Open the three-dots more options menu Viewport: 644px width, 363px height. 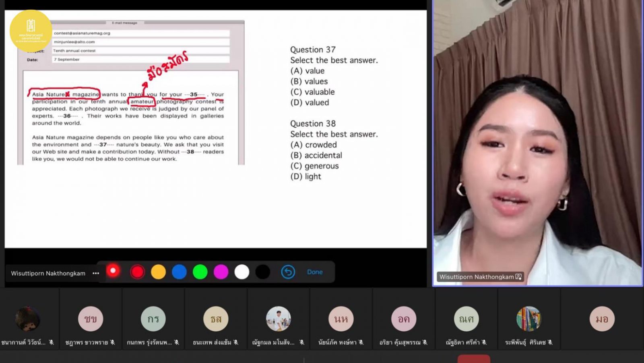coord(96,273)
